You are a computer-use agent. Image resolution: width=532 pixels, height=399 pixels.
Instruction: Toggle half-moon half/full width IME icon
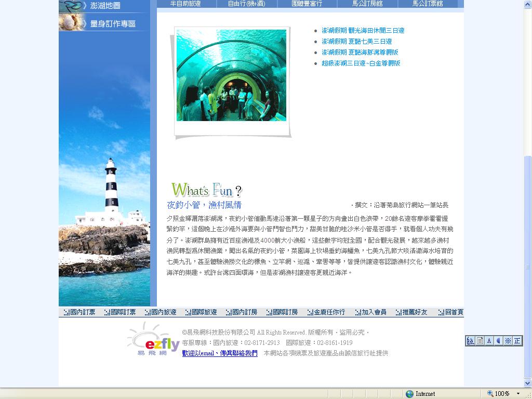pyautogui.click(x=499, y=341)
